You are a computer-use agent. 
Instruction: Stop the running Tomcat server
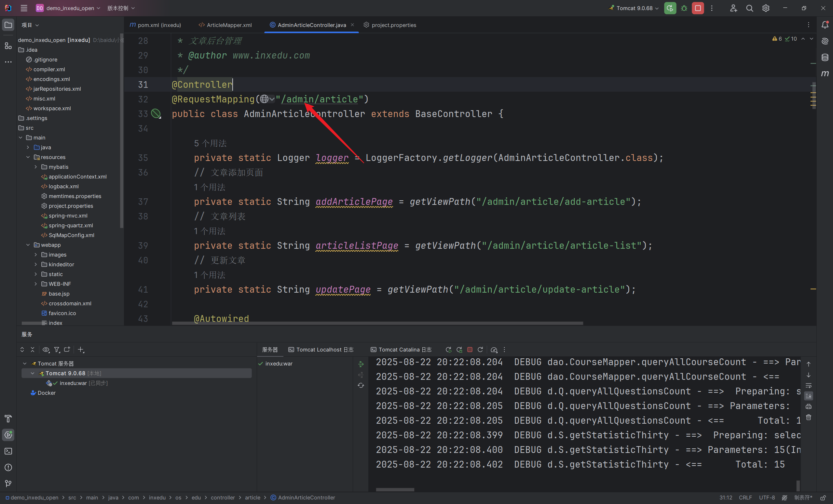click(x=697, y=8)
